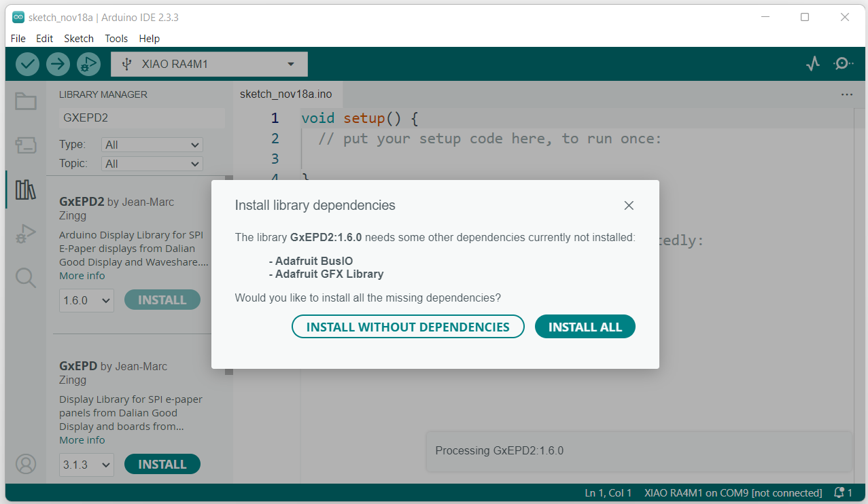The height and width of the screenshot is (504, 868).
Task: Click GxEPD by Jean-Marc Zingg library title
Action: [x=113, y=373]
